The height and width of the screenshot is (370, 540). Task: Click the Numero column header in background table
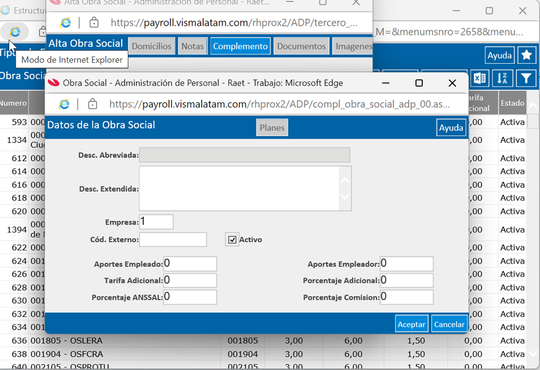click(x=14, y=103)
